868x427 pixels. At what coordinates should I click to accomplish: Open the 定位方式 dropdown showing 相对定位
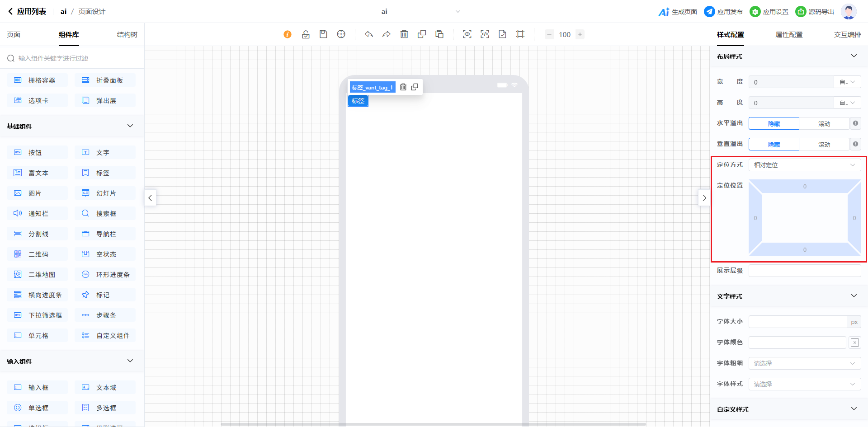coord(804,165)
